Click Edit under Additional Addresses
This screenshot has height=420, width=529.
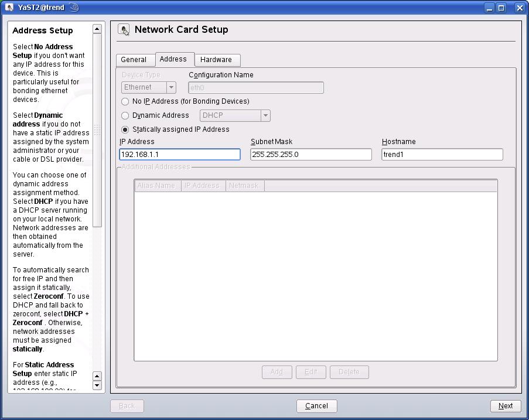click(x=310, y=372)
